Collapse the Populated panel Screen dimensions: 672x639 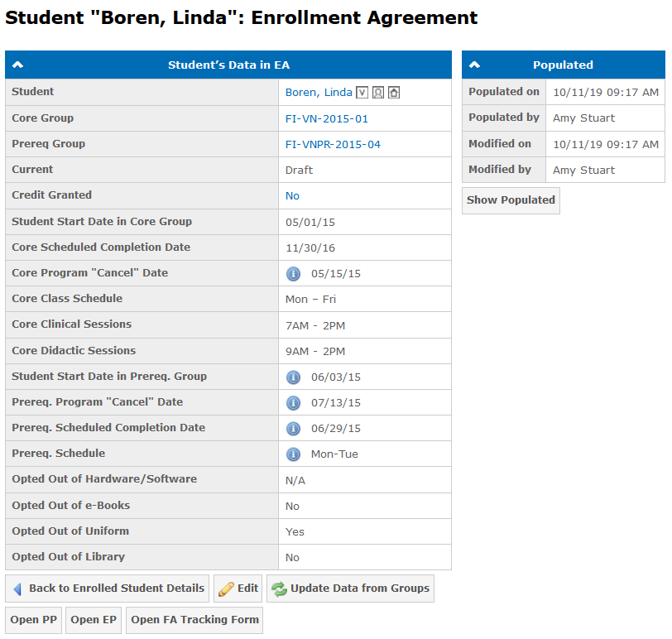tap(474, 65)
